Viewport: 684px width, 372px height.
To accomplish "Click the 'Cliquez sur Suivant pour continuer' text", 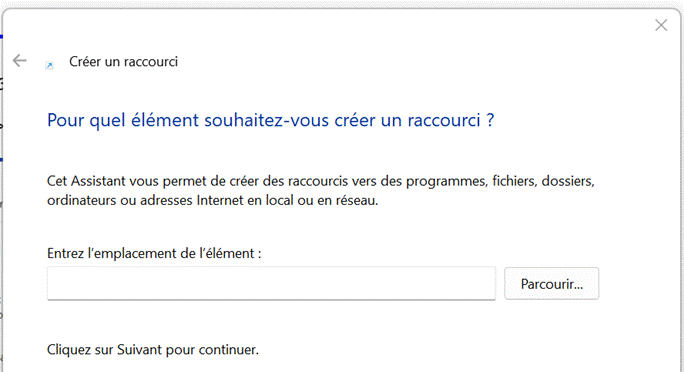I will (x=153, y=349).
